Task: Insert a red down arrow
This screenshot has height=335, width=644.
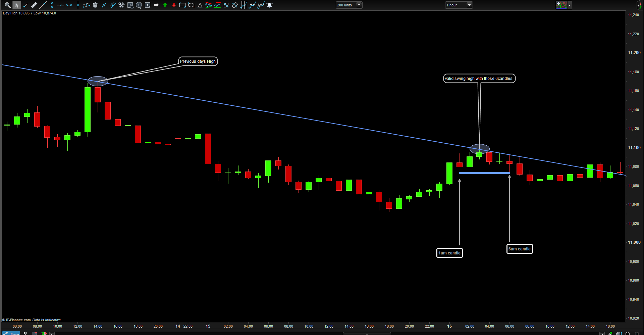Action: [174, 5]
